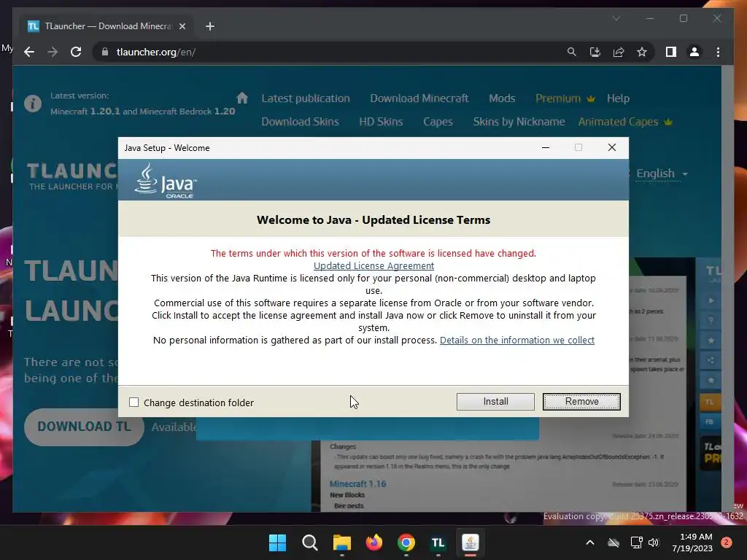The height and width of the screenshot is (560, 747).
Task: Open HD Skins menu item
Action: point(381,122)
